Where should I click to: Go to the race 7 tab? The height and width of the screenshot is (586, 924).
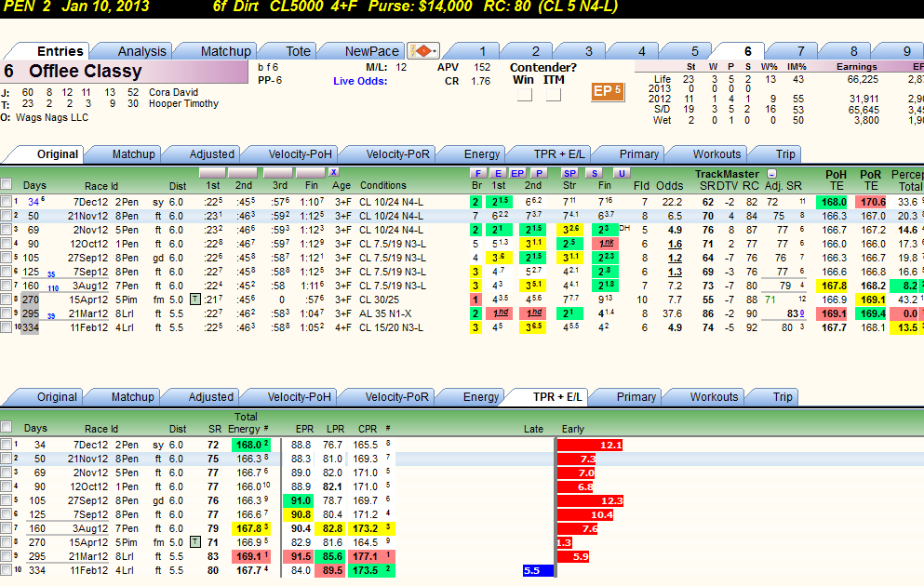click(800, 51)
